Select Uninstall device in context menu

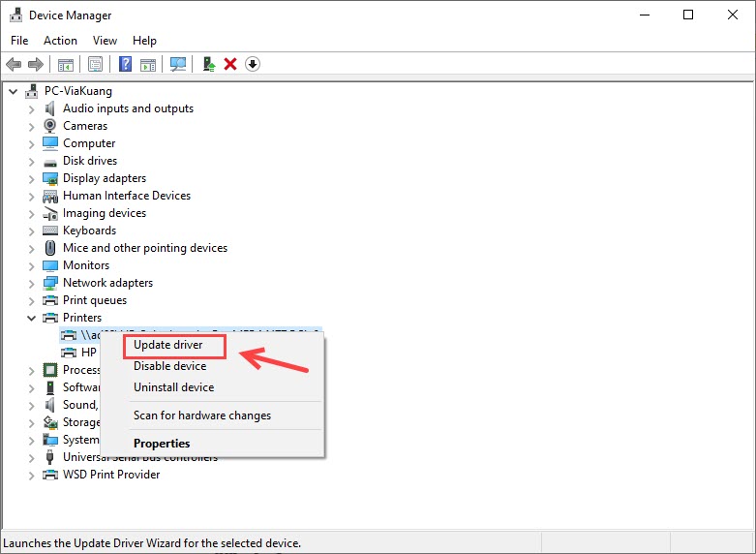(x=173, y=387)
